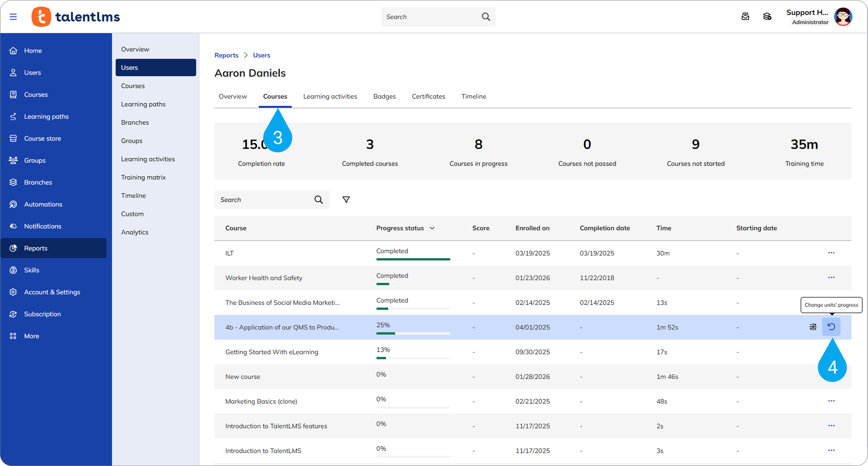Click the course table Search field

264,199
